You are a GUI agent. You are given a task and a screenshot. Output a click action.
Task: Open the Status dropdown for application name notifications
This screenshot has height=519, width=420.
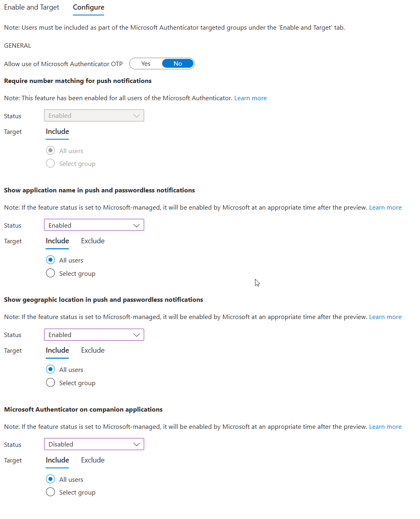click(94, 225)
